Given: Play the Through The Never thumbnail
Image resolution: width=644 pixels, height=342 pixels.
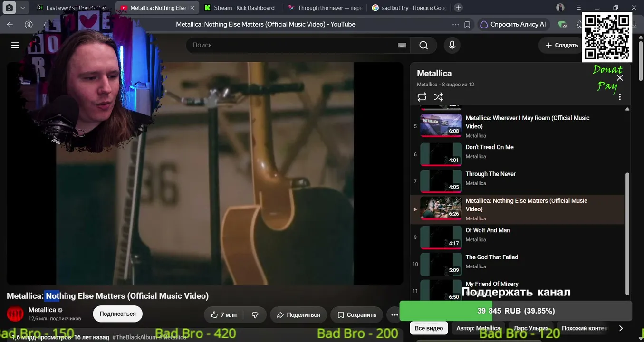Looking at the screenshot, I should tap(441, 181).
